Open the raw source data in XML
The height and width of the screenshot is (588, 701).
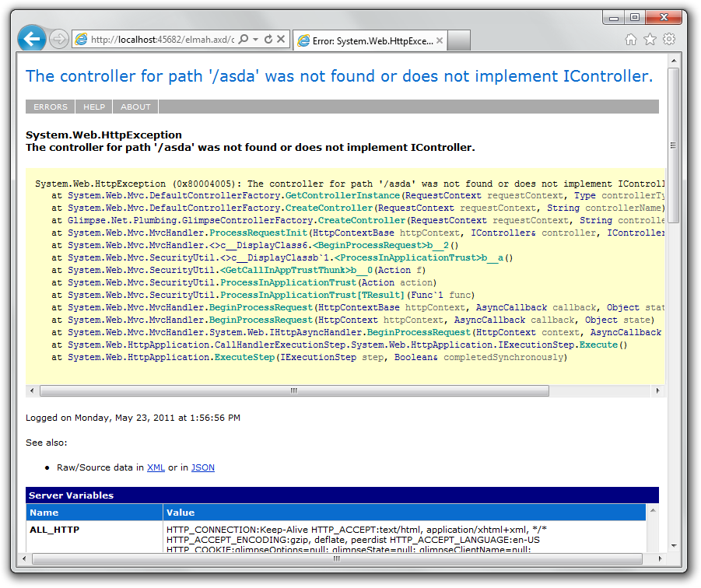(156, 467)
